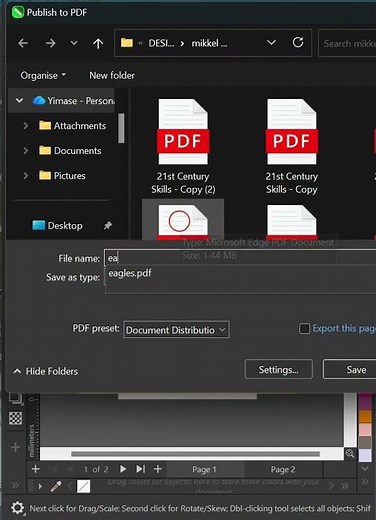Open recent locations chevron beside forward arrow
The image size is (376, 520).
pyautogui.click(x=74, y=43)
